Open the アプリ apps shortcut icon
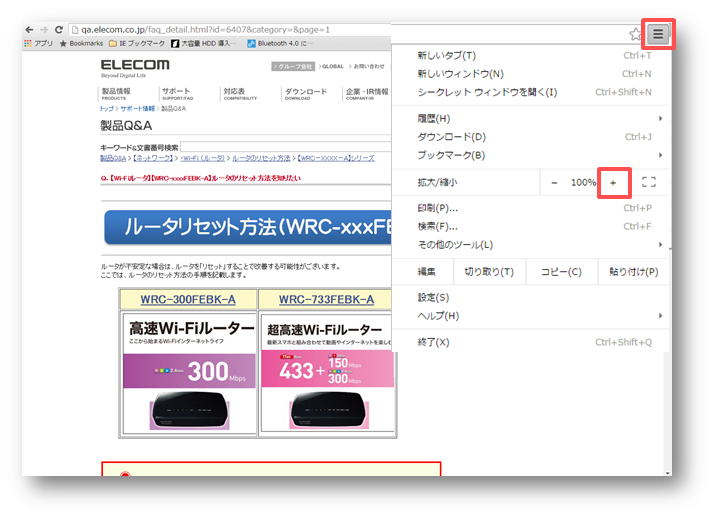 click(38, 43)
